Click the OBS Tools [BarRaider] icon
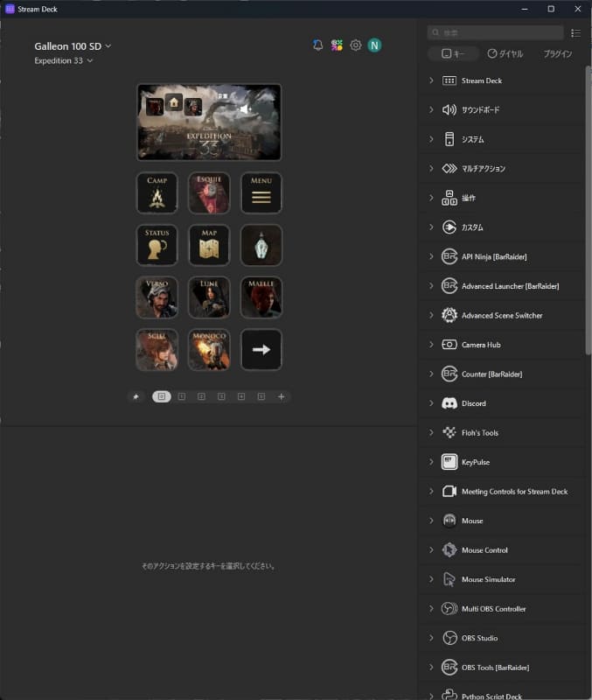592x700 pixels. coord(449,668)
